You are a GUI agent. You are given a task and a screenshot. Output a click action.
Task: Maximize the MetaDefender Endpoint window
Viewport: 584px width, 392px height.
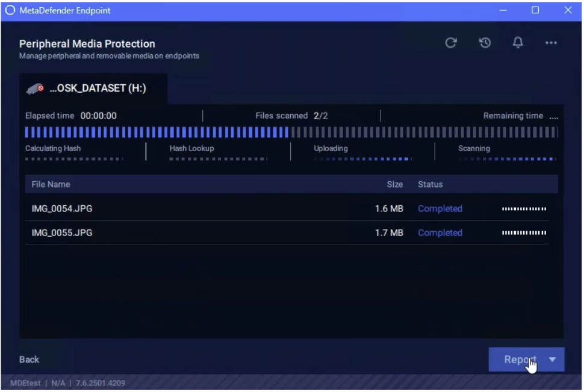point(535,10)
